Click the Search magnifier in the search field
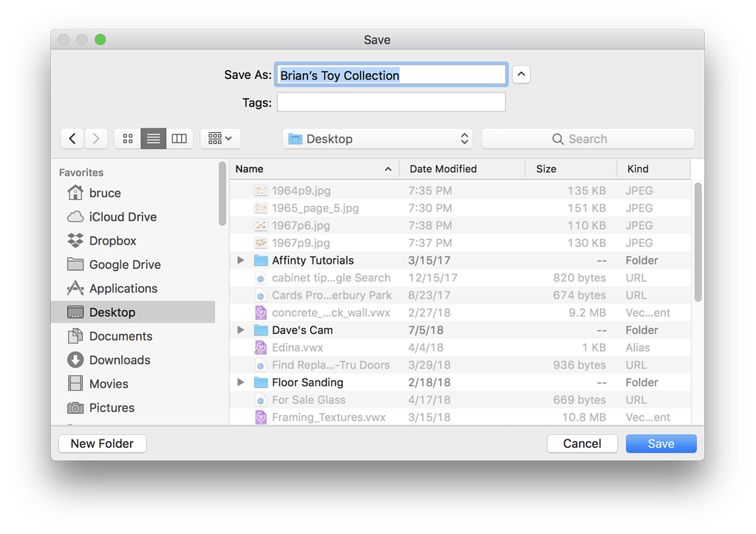Image resolution: width=756 pixels, height=534 pixels. 558,138
